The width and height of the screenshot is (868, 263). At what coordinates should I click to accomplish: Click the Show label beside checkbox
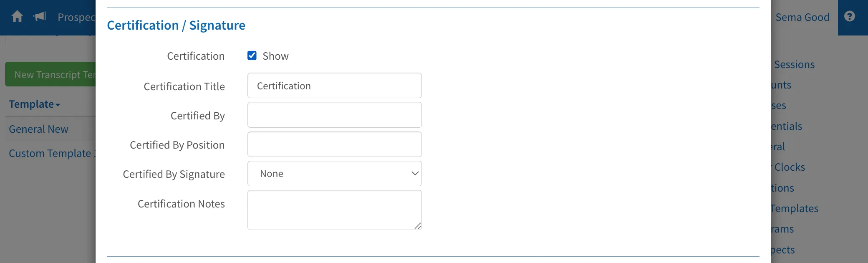point(275,56)
